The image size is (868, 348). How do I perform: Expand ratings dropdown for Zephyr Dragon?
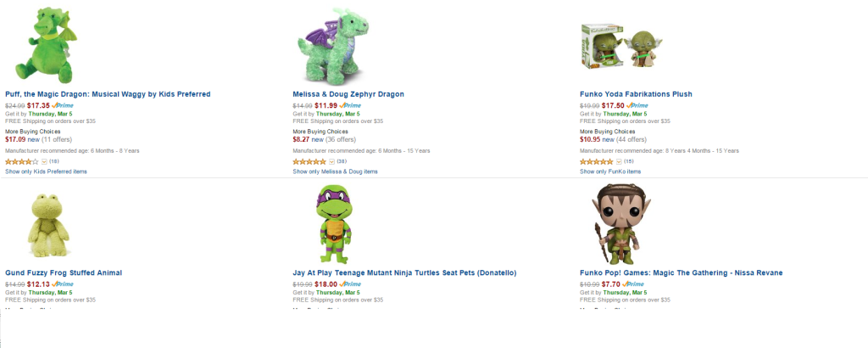[331, 161]
